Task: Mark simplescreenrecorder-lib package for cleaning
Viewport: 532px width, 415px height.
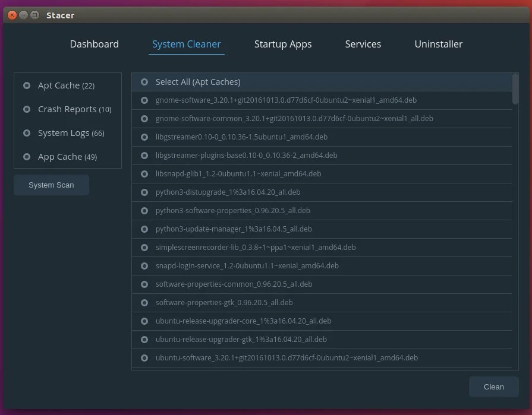Action: pos(144,248)
